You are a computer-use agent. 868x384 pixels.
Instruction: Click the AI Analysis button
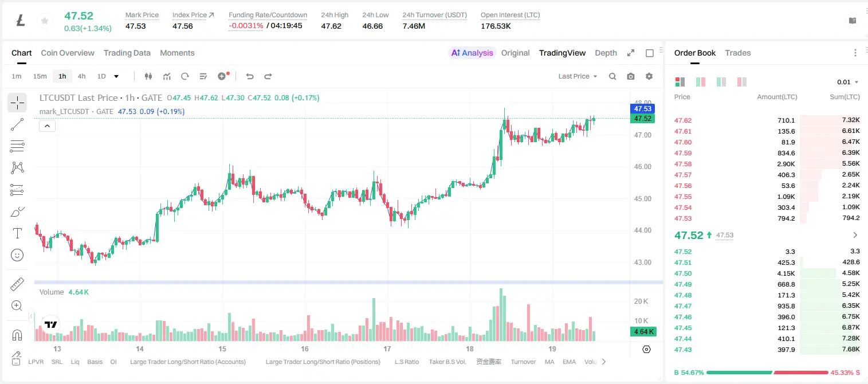pyautogui.click(x=472, y=53)
